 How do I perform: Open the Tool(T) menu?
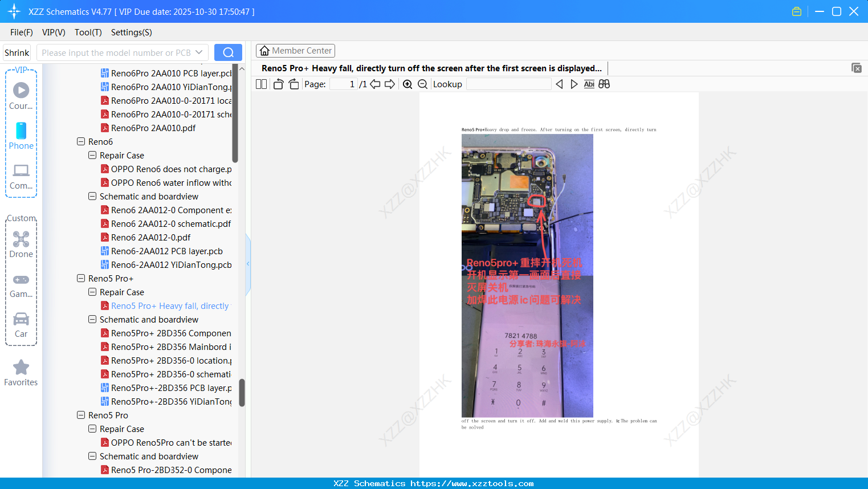[88, 32]
